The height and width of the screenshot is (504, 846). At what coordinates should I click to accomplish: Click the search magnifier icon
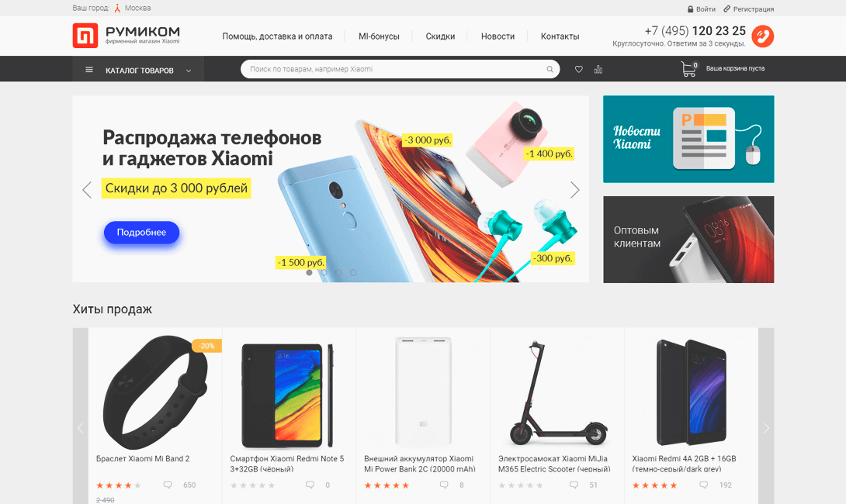pyautogui.click(x=550, y=69)
